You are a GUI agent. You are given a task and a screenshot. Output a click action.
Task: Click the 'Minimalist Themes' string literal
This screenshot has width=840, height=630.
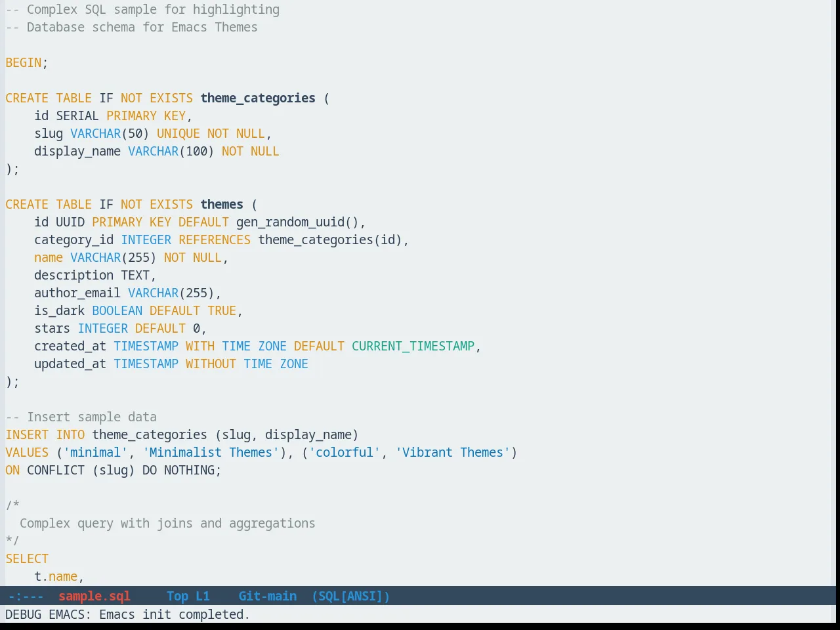(x=211, y=452)
